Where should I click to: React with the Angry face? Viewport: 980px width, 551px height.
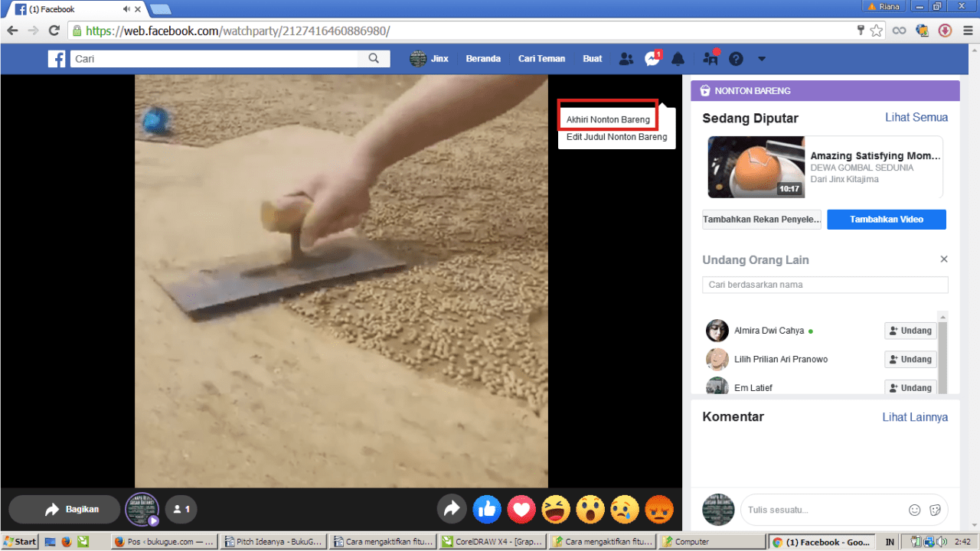pyautogui.click(x=659, y=509)
